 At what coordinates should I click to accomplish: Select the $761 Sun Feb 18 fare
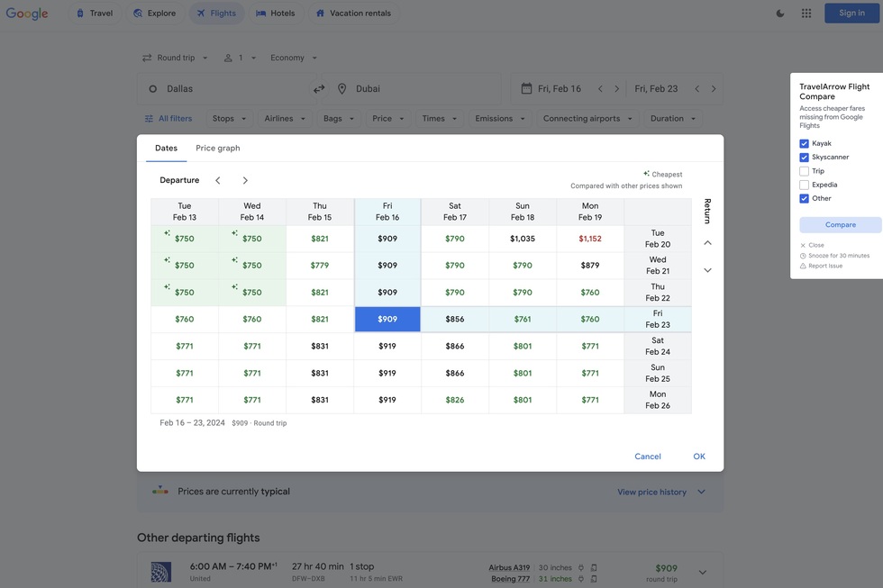tap(523, 319)
